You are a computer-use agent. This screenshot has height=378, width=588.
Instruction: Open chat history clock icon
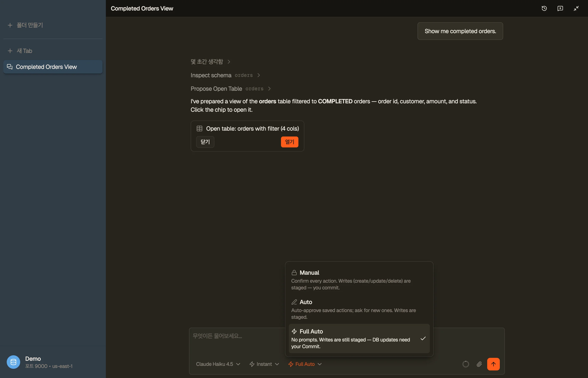click(544, 8)
